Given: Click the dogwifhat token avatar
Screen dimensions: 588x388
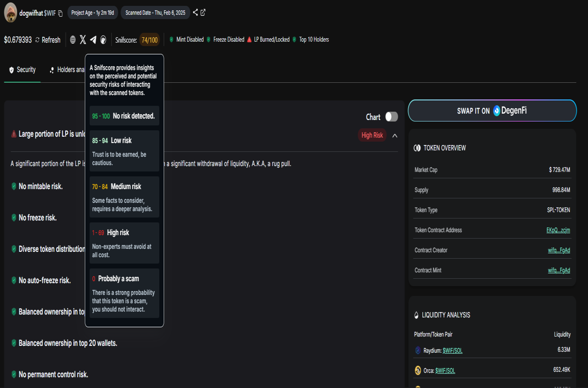Looking at the screenshot, I should click(x=11, y=13).
